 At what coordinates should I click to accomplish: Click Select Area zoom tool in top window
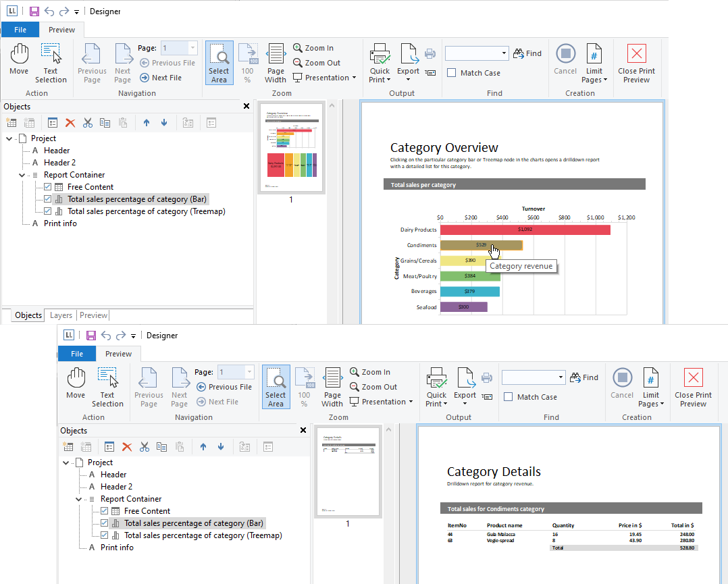pyautogui.click(x=219, y=63)
